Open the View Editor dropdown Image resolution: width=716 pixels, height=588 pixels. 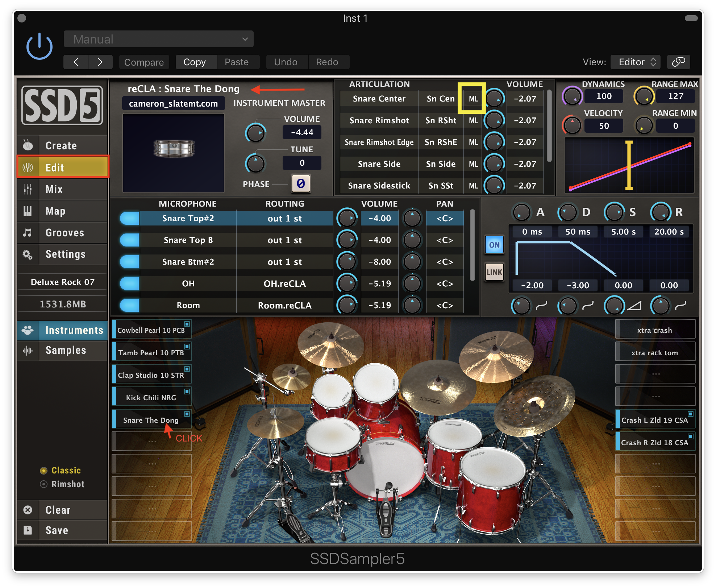(x=635, y=62)
